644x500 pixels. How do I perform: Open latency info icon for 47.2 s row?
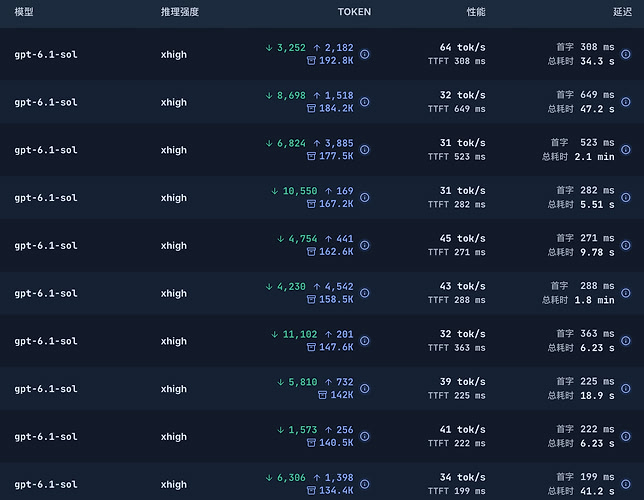click(626, 101)
